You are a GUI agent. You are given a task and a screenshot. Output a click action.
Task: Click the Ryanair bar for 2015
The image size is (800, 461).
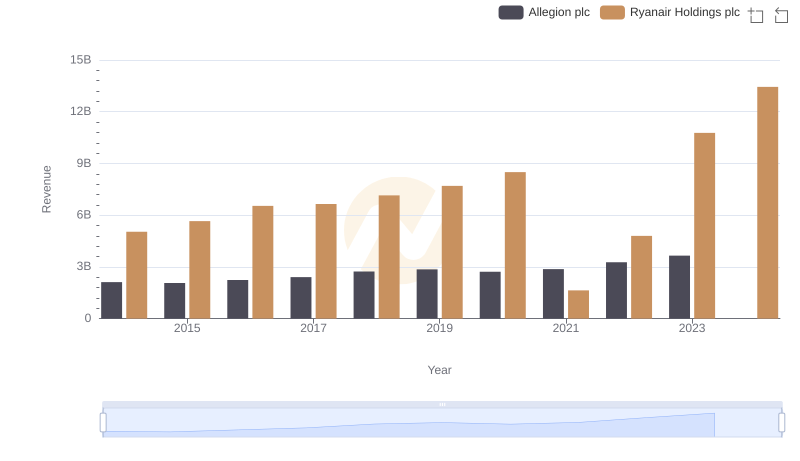tap(199, 270)
